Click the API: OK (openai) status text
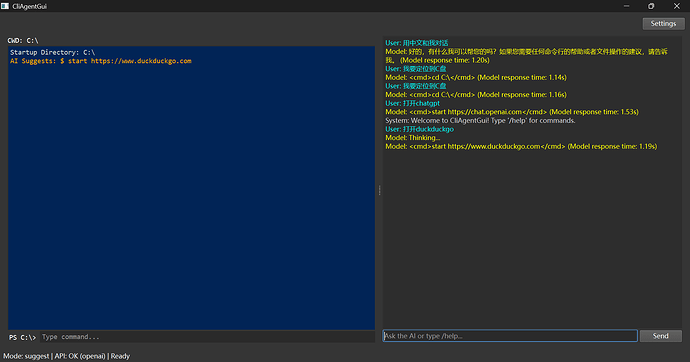The image size is (690, 362). coord(80,356)
